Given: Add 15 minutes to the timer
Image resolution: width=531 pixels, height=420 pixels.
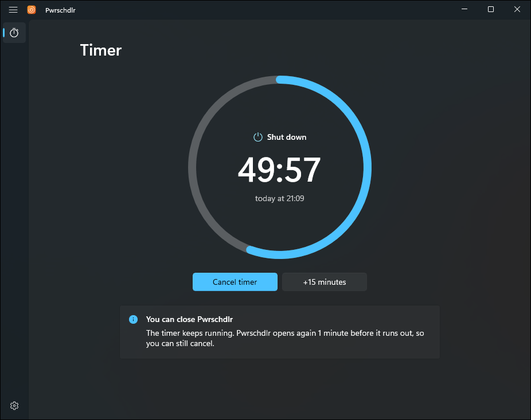Looking at the screenshot, I should pos(325,282).
